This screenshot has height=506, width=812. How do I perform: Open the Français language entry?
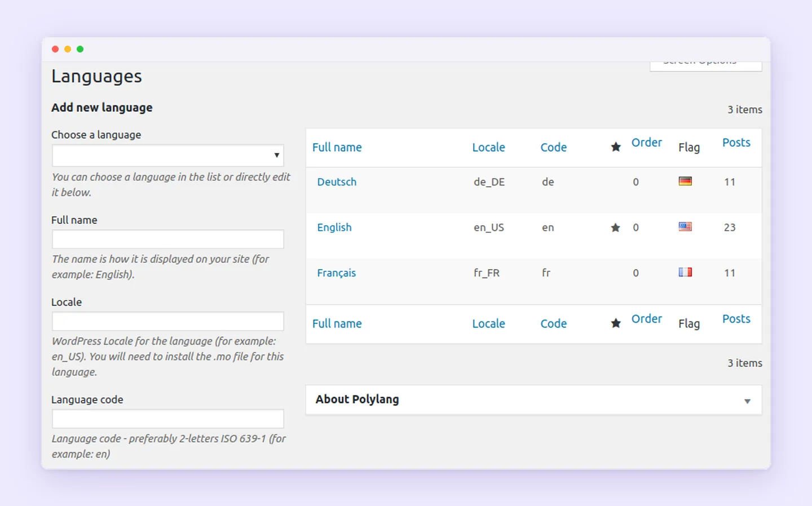coord(337,273)
